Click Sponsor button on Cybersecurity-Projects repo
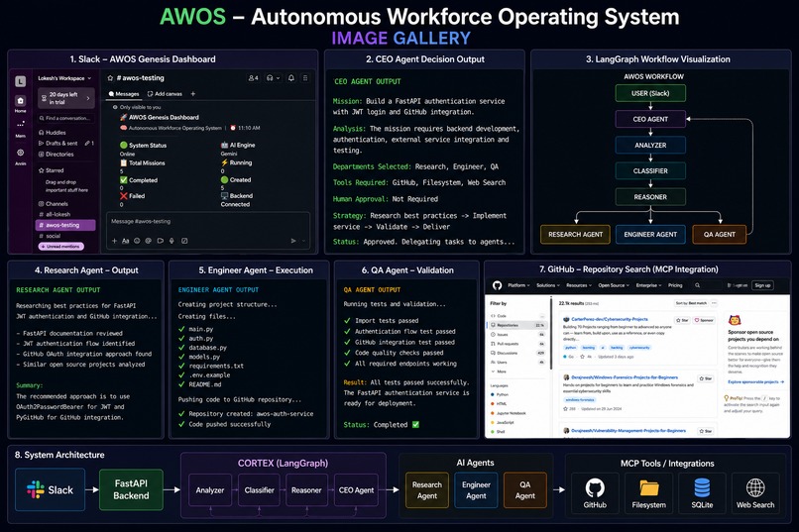This screenshot has width=799, height=532. pyautogui.click(x=704, y=320)
